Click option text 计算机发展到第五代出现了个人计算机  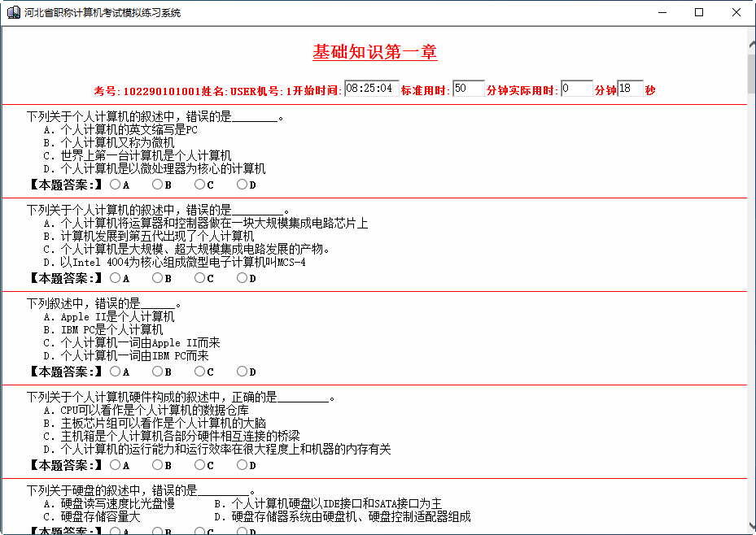click(157, 236)
